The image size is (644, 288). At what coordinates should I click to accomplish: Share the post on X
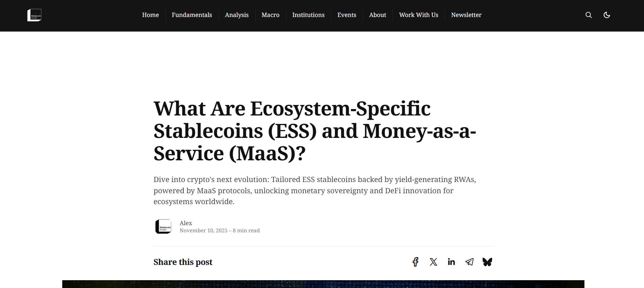(433, 262)
